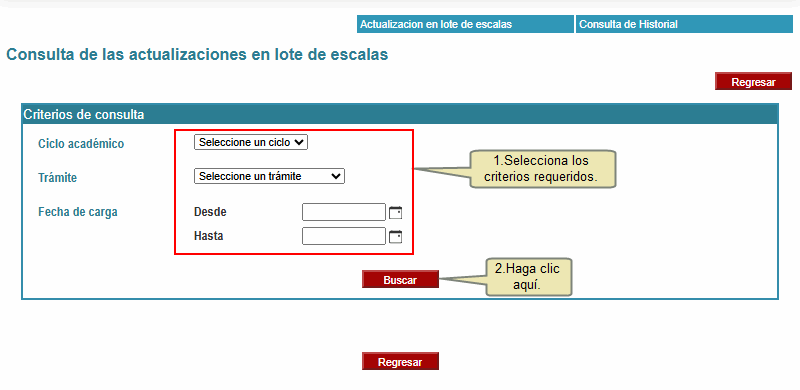The image size is (800, 390).
Task: Click the Desde label text
Action: pos(210,212)
